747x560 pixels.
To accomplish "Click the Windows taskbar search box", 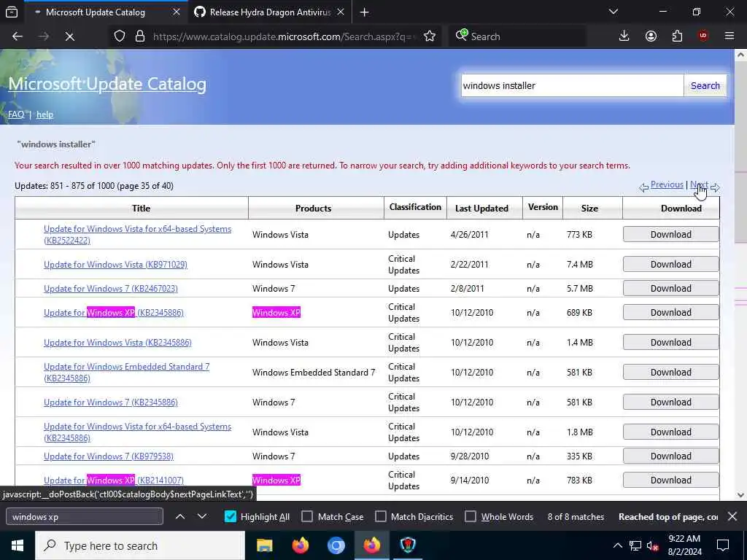I will click(x=140, y=545).
